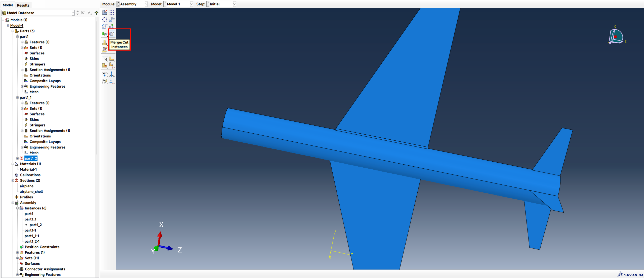Click the Create Instance tool icon

[104, 13]
